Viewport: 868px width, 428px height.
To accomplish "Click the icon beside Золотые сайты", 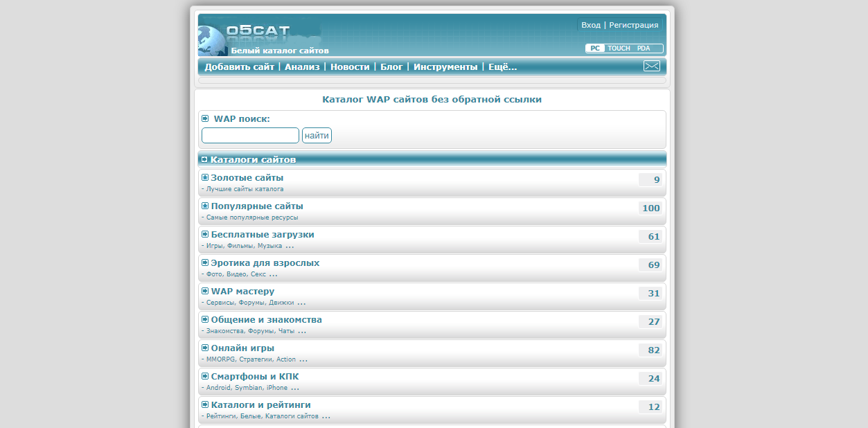I will (x=205, y=178).
